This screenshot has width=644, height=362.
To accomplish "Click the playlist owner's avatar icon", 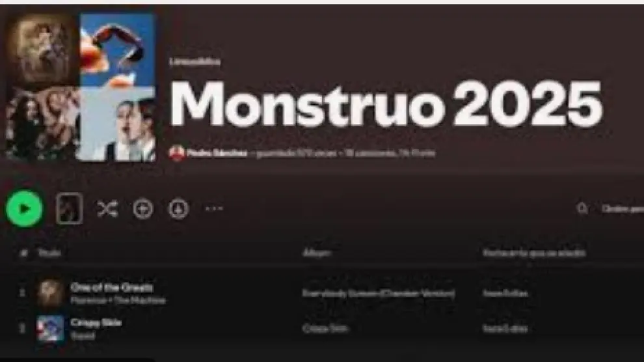I will pos(176,153).
